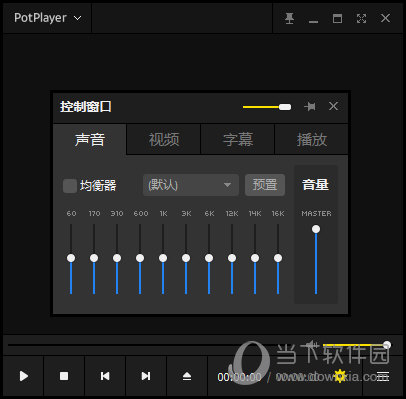
Task: Open the PotPlayer main menu dropdown
Action: 48,18
